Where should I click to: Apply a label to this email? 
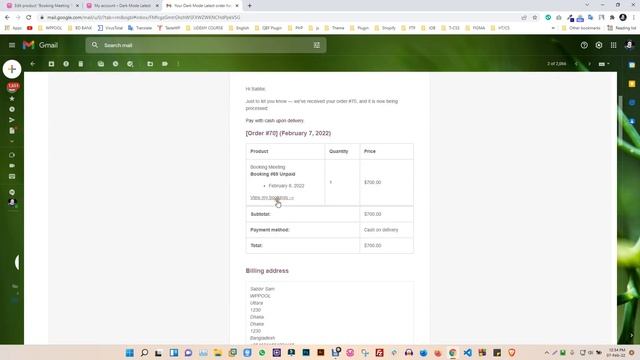pyautogui.click(x=165, y=64)
